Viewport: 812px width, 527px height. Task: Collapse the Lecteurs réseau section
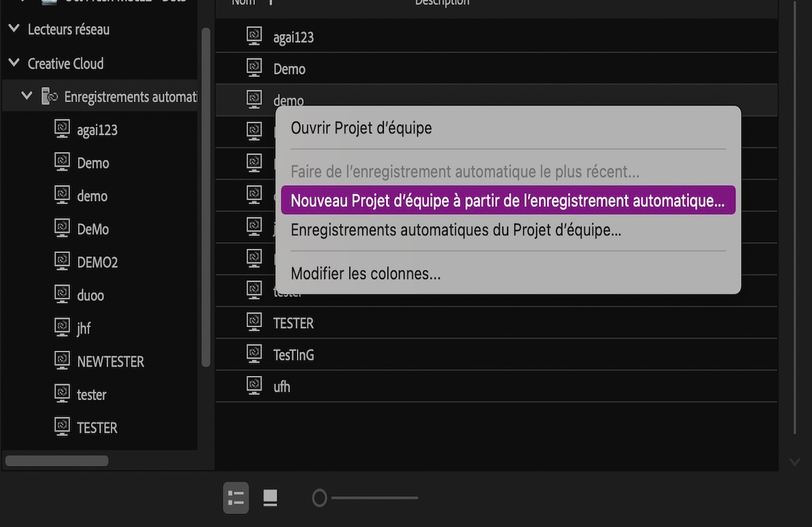coord(13,29)
